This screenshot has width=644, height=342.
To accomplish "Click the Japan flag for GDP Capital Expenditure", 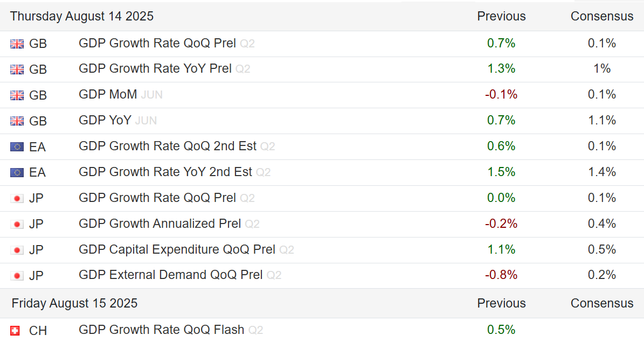I will pos(17,250).
